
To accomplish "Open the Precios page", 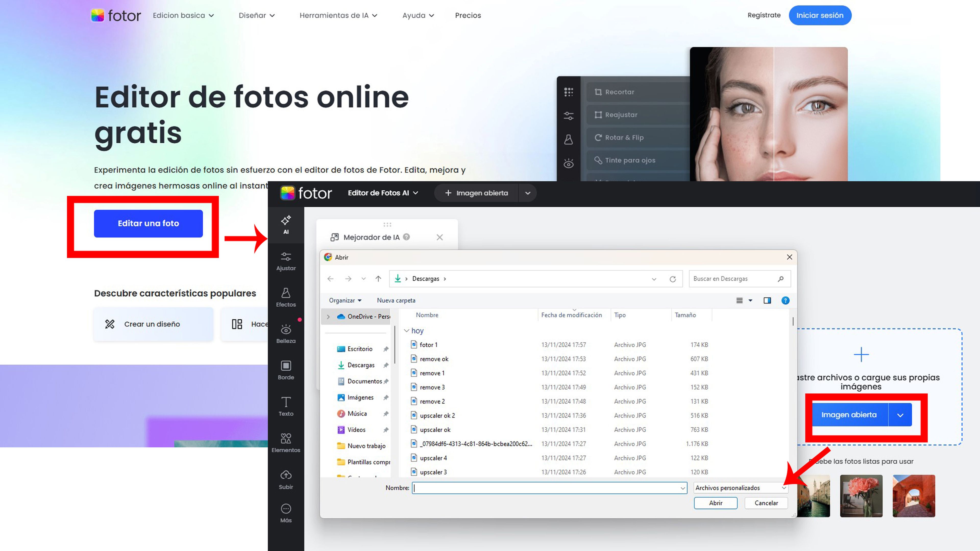I will pos(468,16).
